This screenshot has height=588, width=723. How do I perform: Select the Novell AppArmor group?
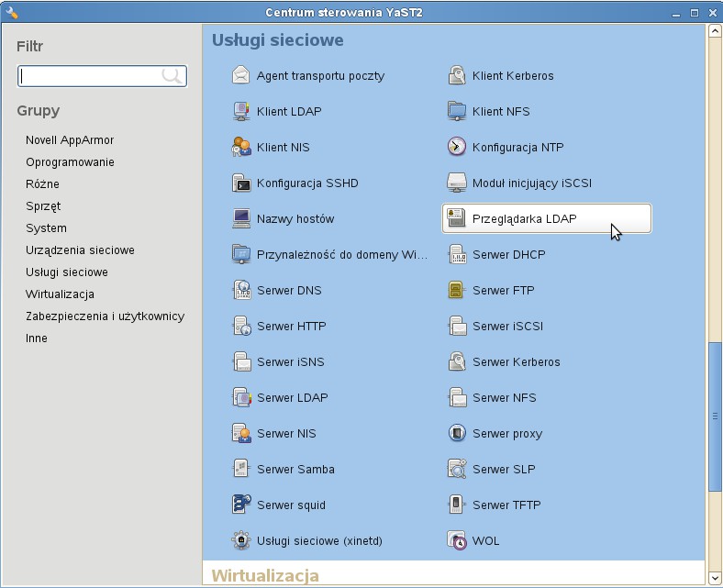[70, 140]
